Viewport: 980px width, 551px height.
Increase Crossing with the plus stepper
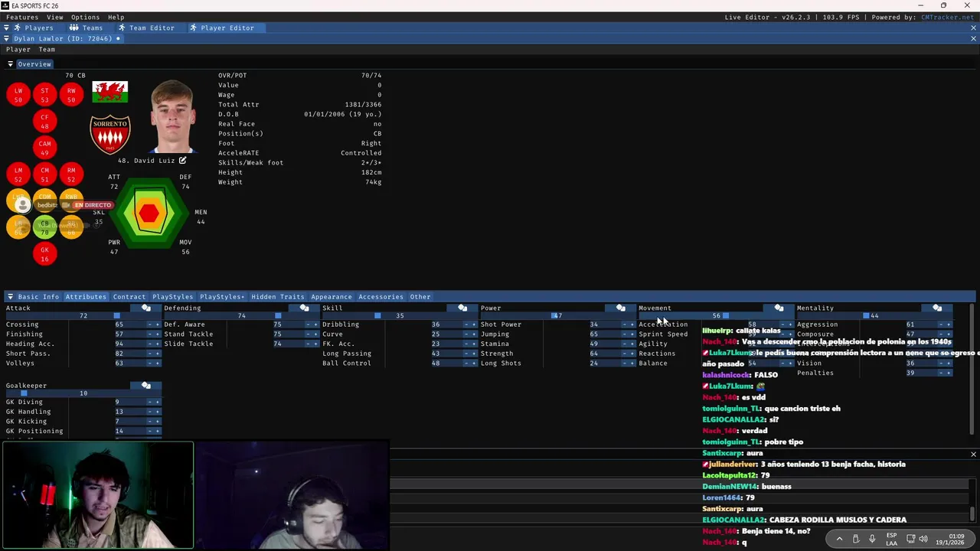pyautogui.click(x=157, y=324)
